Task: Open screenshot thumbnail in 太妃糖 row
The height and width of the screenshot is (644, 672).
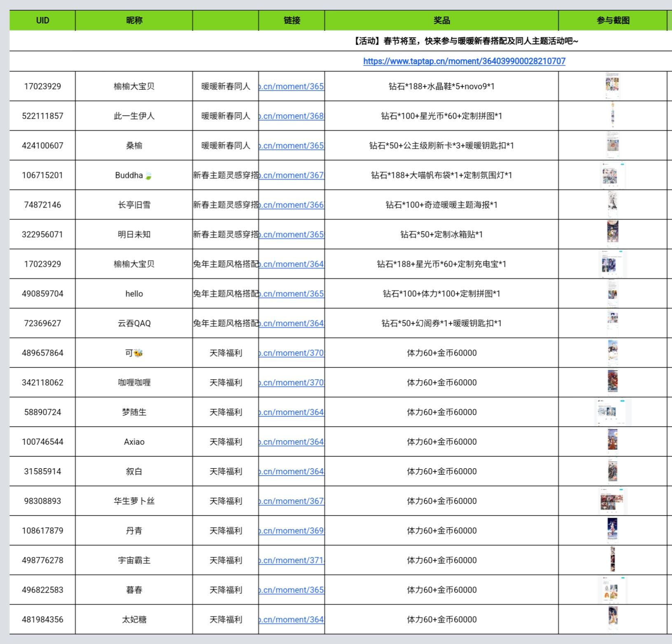Action: [x=613, y=620]
